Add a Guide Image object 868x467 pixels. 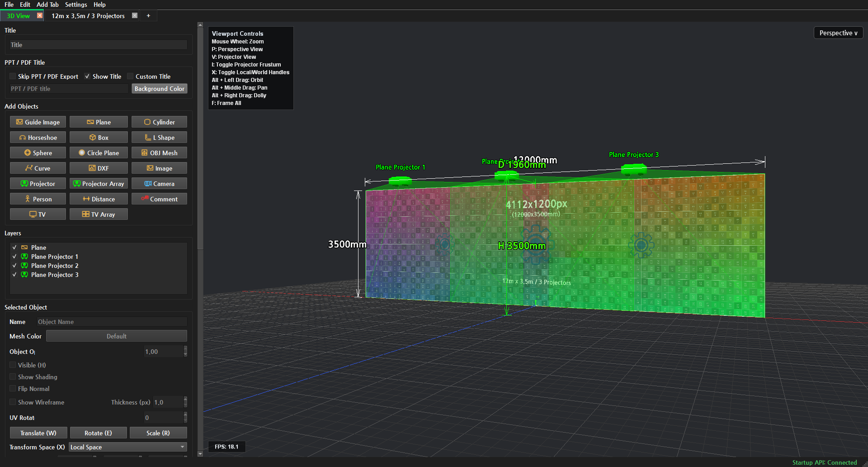click(38, 122)
